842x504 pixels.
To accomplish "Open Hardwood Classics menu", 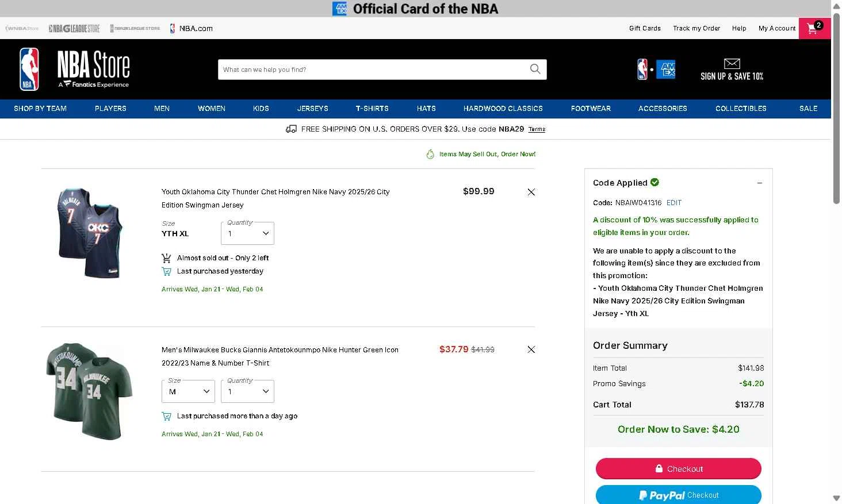I will click(x=503, y=109).
